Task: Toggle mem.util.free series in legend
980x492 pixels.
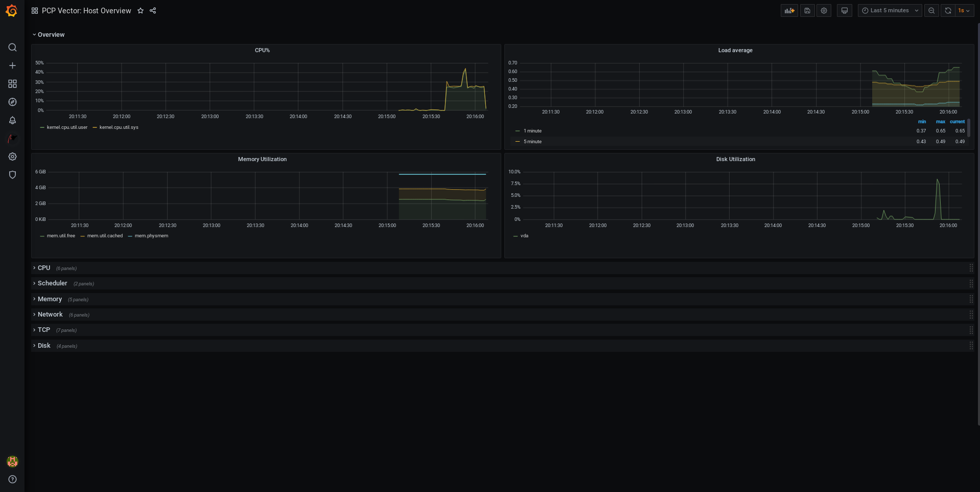Action: 61,236
